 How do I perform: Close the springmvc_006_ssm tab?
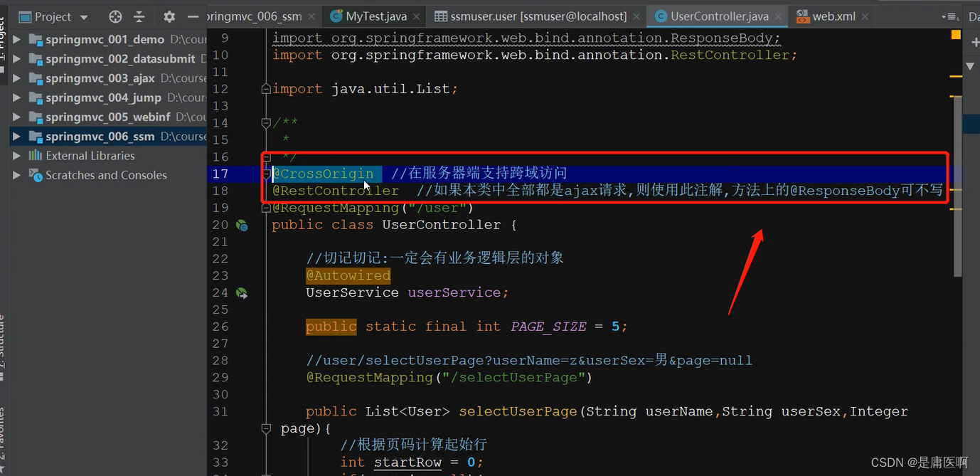click(x=311, y=16)
